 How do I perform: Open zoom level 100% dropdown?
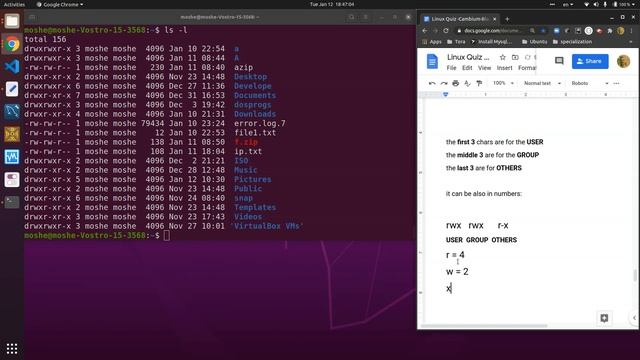(503, 83)
